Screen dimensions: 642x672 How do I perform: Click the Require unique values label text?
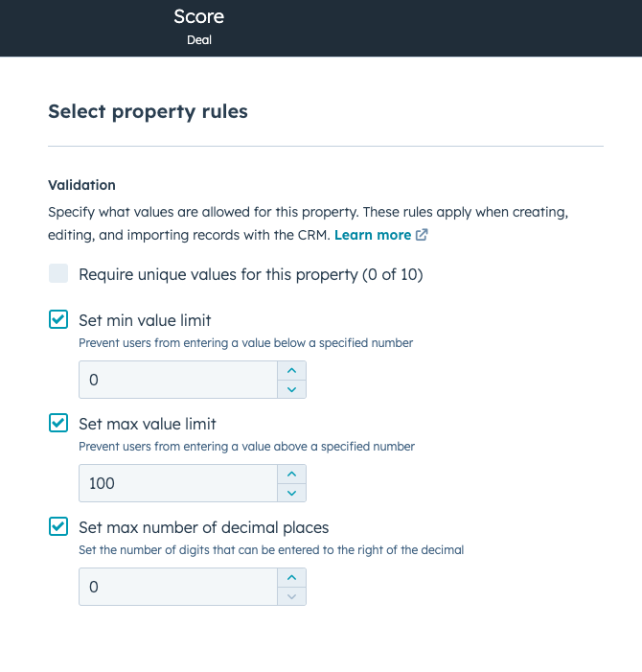(250, 275)
